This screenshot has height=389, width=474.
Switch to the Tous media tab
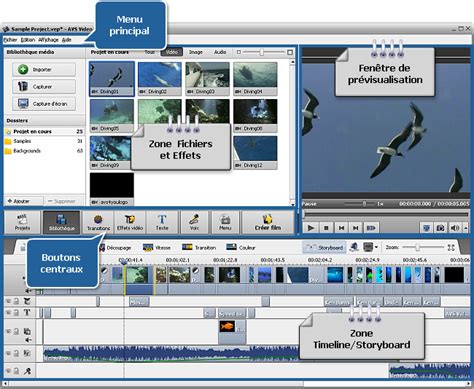pyautogui.click(x=149, y=52)
